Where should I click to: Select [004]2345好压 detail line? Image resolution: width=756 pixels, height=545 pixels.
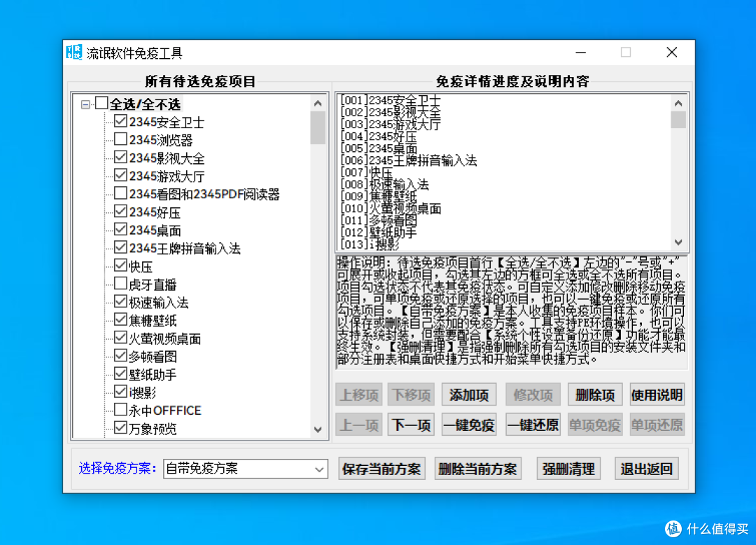pos(379,137)
